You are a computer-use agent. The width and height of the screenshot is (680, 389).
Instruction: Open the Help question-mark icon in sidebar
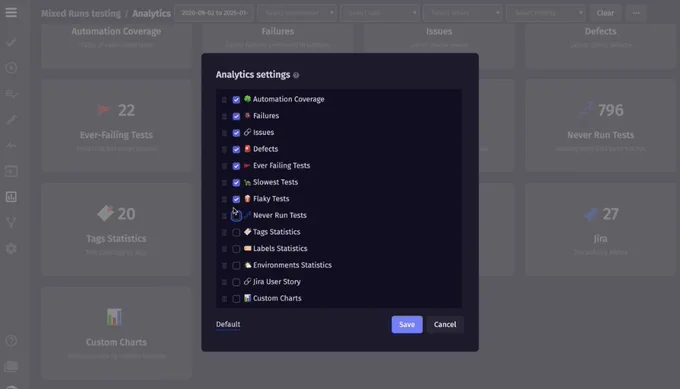click(x=11, y=341)
